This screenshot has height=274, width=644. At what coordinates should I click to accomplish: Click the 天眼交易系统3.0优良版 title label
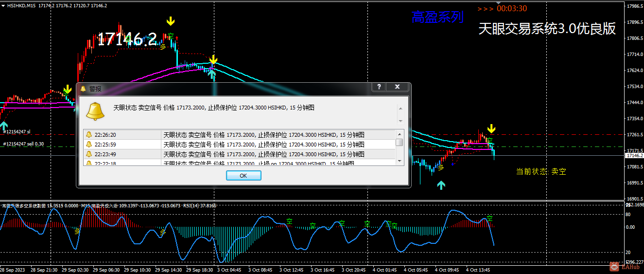pos(547,29)
